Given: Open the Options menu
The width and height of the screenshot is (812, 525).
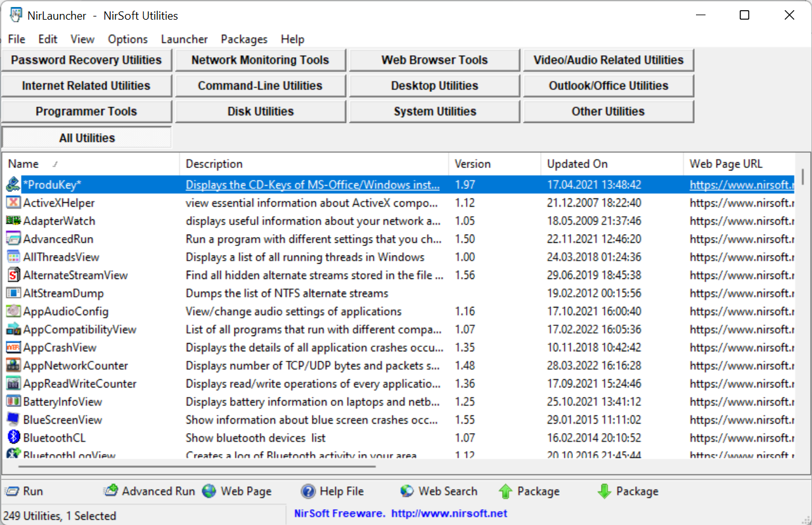Looking at the screenshot, I should click(127, 39).
